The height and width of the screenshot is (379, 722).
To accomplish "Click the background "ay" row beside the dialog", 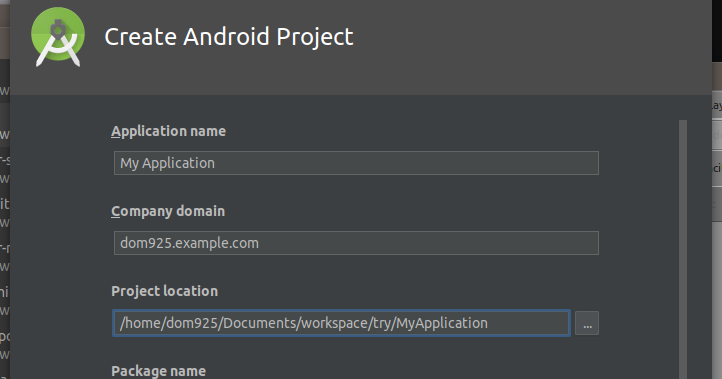I will click(717, 106).
